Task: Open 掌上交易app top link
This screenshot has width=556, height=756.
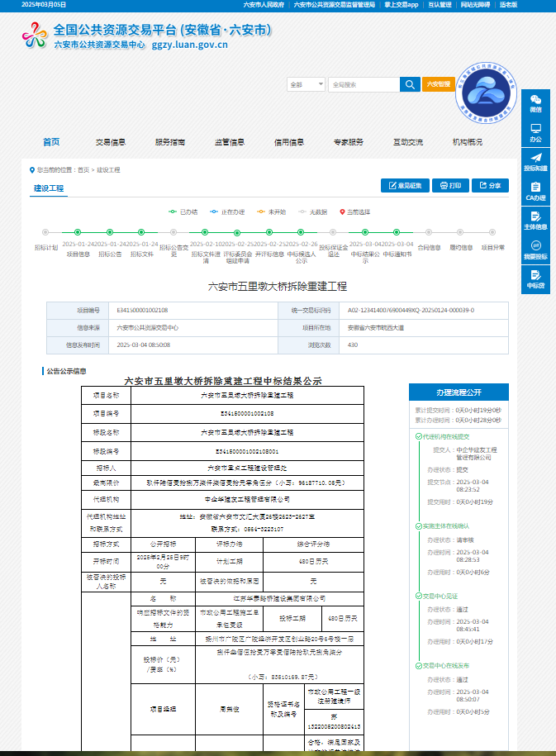Action: (x=402, y=4)
